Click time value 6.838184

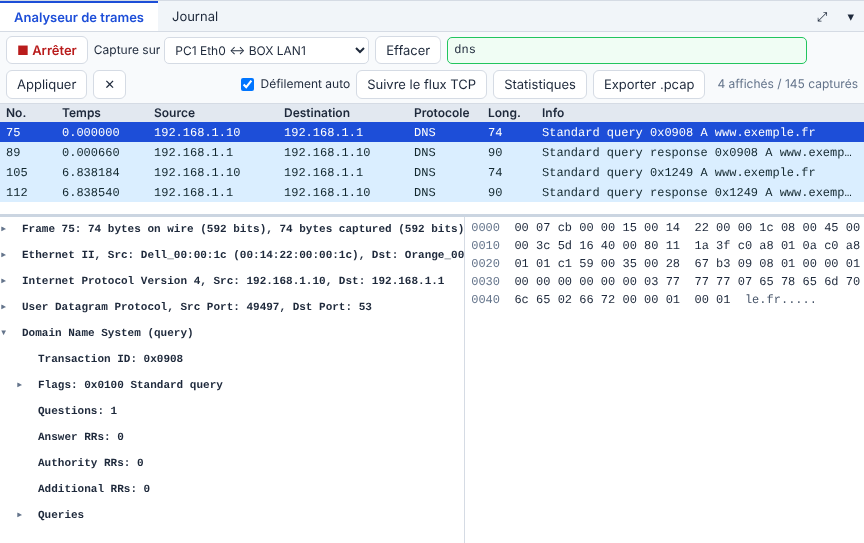click(90, 172)
